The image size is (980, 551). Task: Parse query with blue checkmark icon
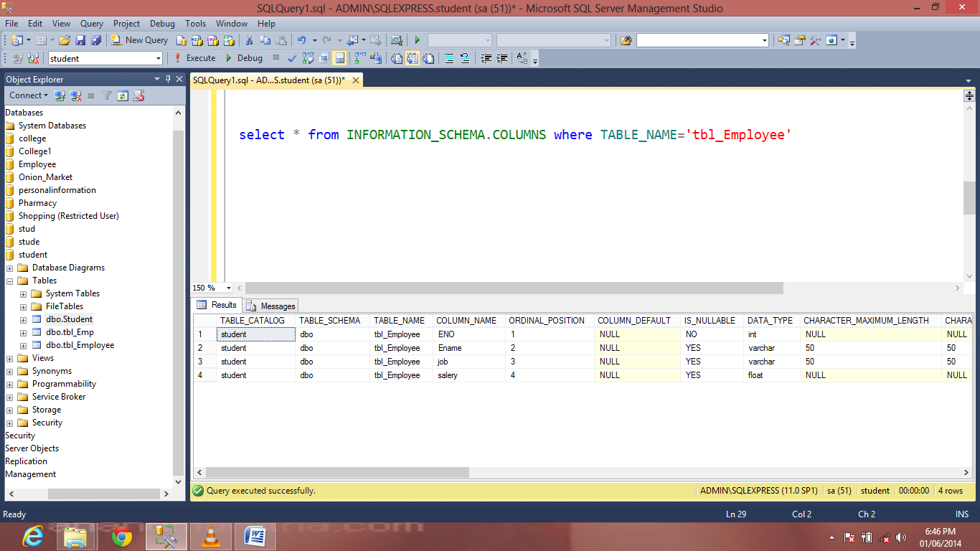(x=292, y=58)
